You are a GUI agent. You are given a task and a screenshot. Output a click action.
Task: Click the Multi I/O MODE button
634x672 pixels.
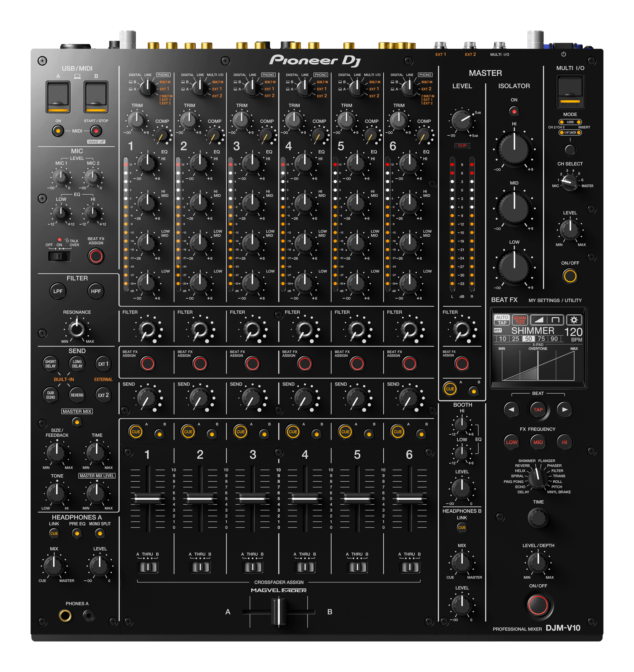click(x=570, y=149)
